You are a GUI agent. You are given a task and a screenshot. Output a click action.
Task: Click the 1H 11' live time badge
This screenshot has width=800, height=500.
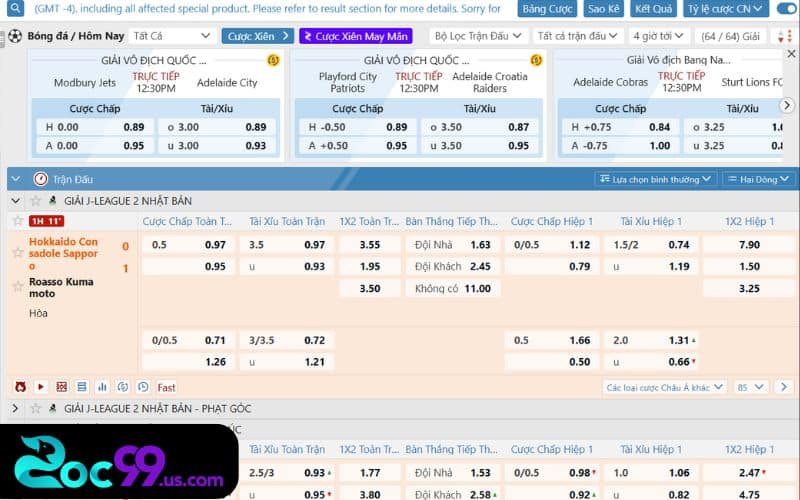46,221
